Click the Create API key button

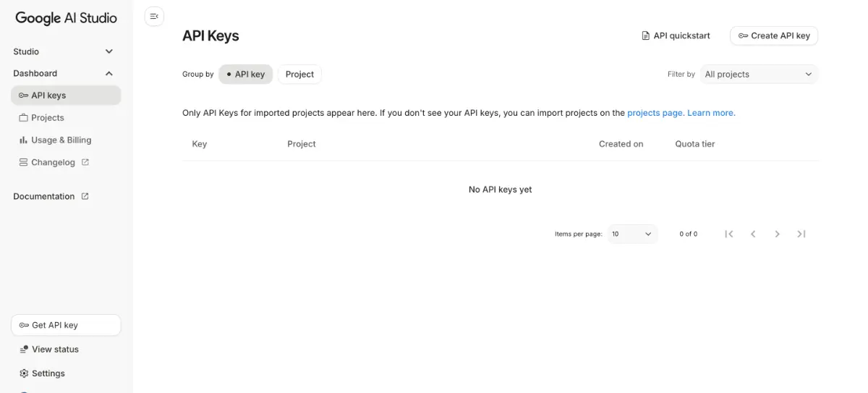[x=773, y=35]
